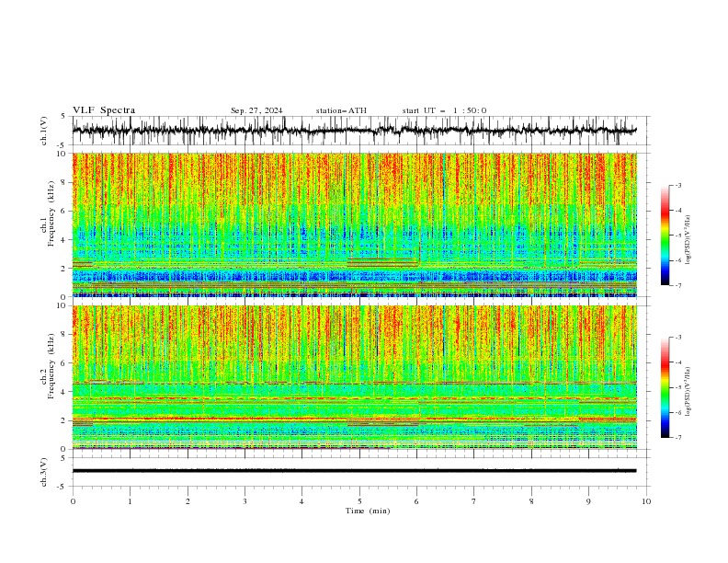Click time axis tick label "7"
The image size is (728, 563).
[474, 501]
